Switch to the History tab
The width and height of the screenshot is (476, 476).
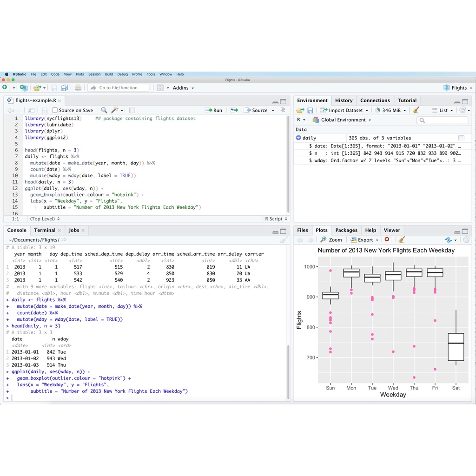[344, 100]
